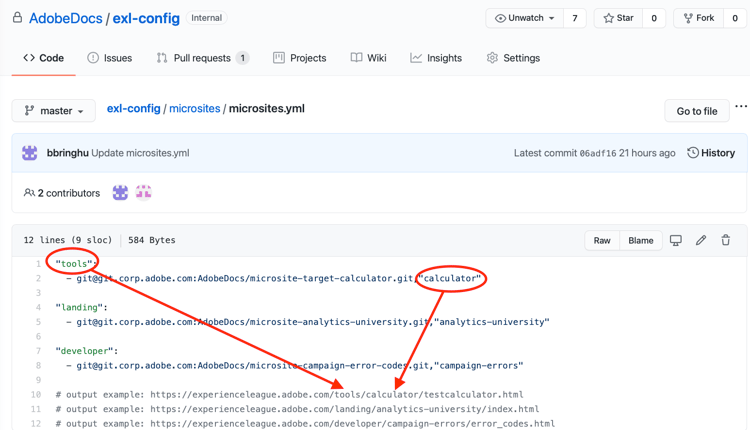This screenshot has width=750, height=430.
Task: Click the Pull requests count badge 1
Action: [243, 58]
